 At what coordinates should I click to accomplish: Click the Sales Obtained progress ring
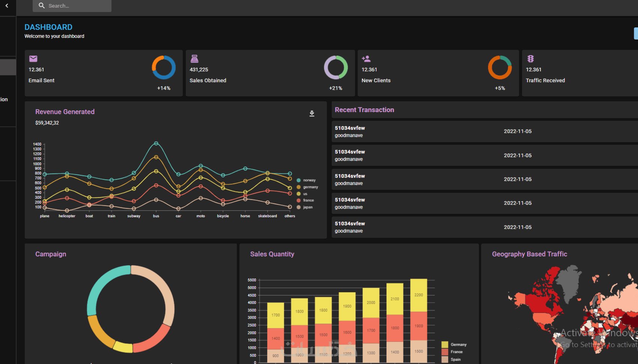[336, 68]
